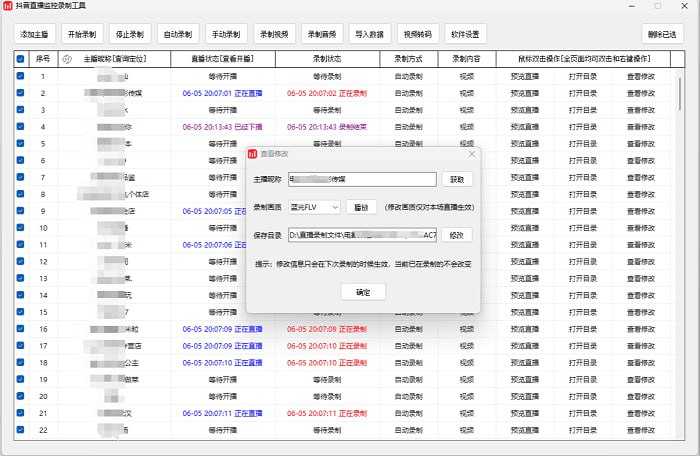The width and height of the screenshot is (700, 456).
Task: Click 打开目录 in row 22
Action: pyautogui.click(x=583, y=430)
